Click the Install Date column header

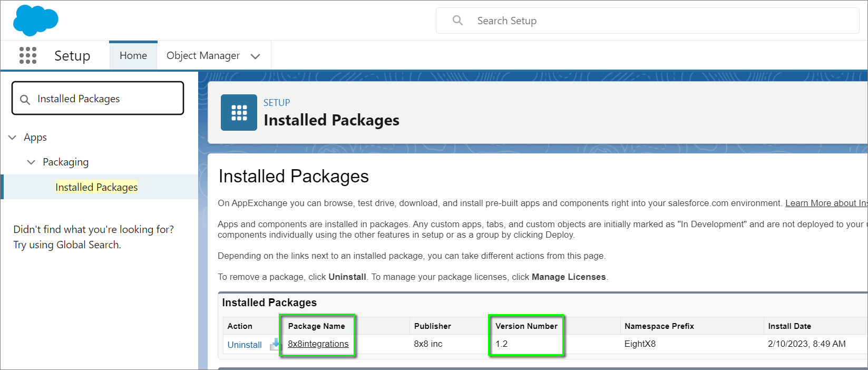point(789,326)
